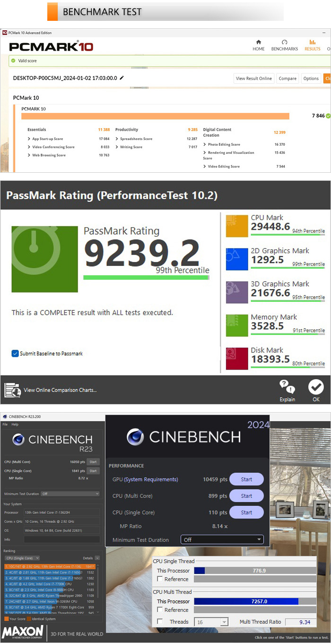
Task: Expand Photo Editing Score row
Action: (x=205, y=144)
